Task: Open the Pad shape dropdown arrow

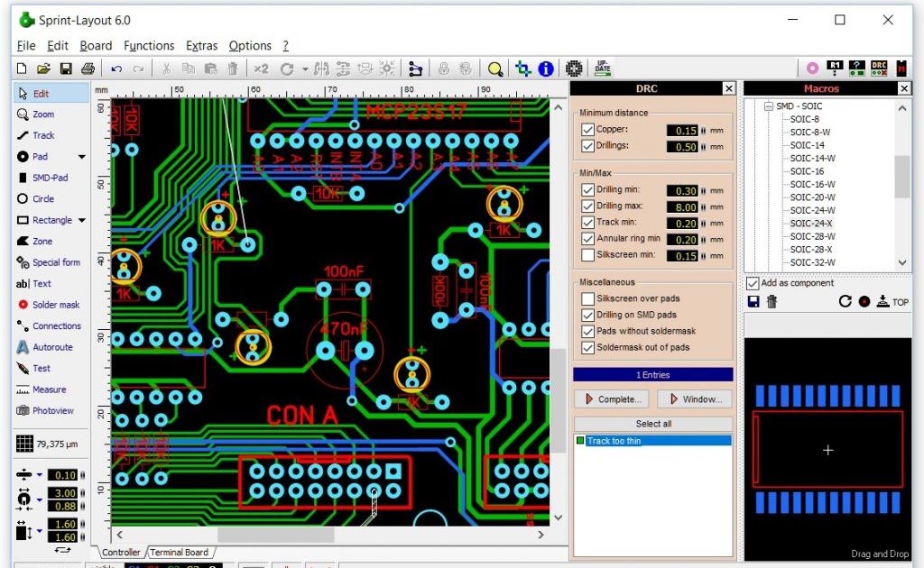Action: click(x=82, y=157)
